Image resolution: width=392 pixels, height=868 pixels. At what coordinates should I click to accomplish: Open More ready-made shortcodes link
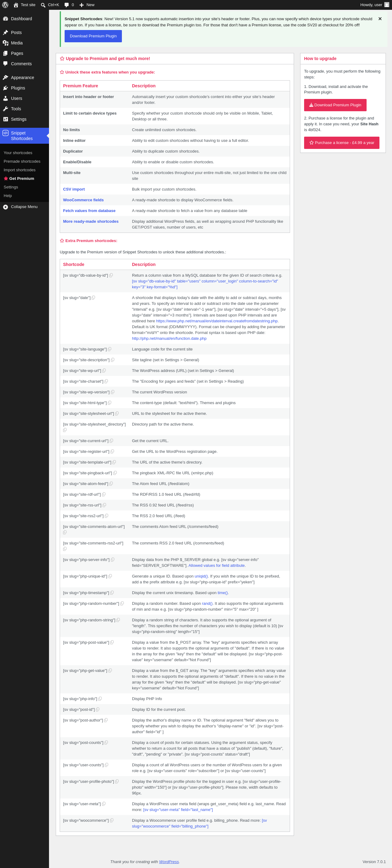pos(91,222)
